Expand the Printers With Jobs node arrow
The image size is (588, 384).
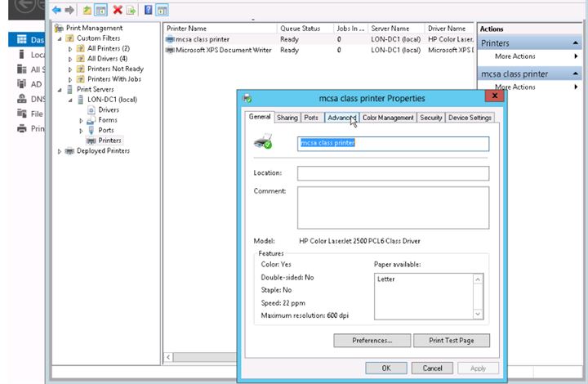tap(70, 79)
